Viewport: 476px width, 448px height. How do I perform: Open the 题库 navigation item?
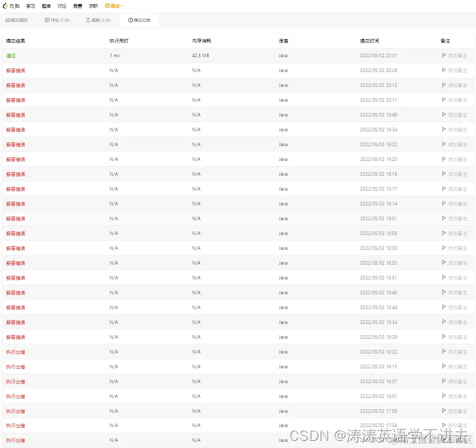click(x=46, y=6)
